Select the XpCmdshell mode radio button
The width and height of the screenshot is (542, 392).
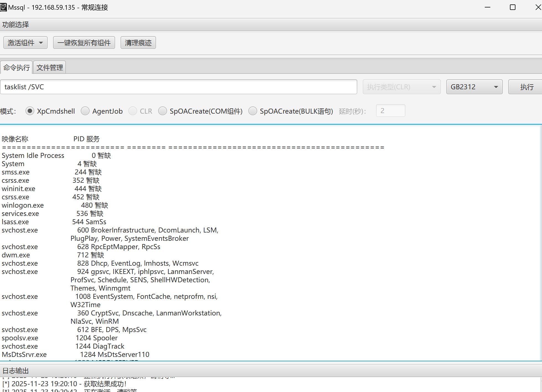pyautogui.click(x=30, y=111)
